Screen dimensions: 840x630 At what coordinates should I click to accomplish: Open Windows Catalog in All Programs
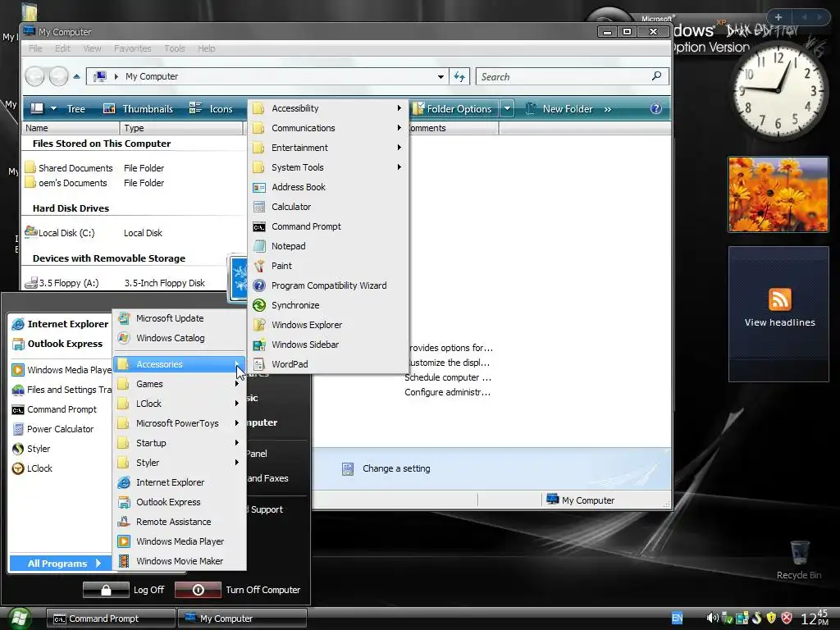point(179,338)
